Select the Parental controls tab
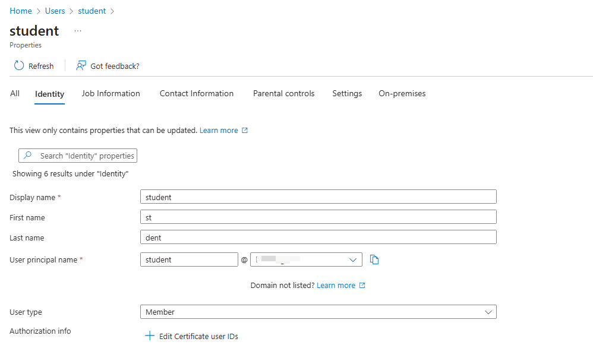This screenshot has width=593, height=364. coord(283,93)
